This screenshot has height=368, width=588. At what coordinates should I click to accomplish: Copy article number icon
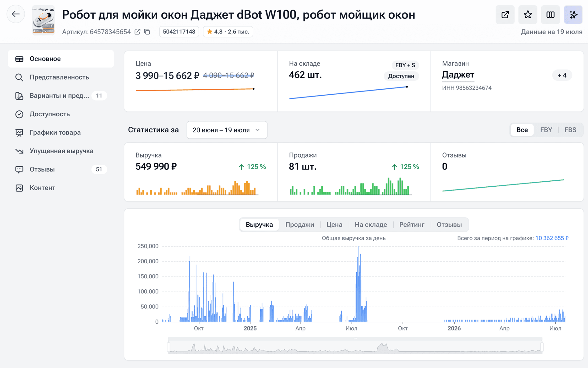(147, 32)
